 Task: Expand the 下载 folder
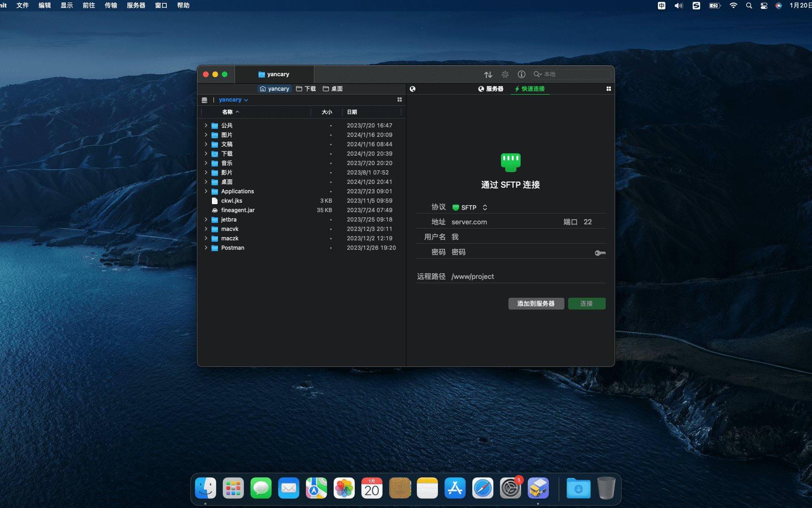pyautogui.click(x=206, y=154)
